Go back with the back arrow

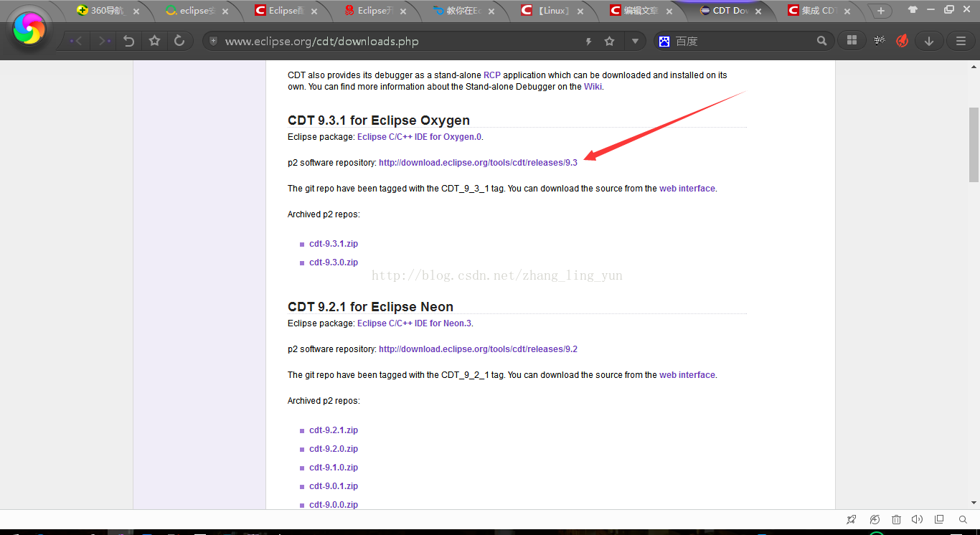pyautogui.click(x=76, y=42)
